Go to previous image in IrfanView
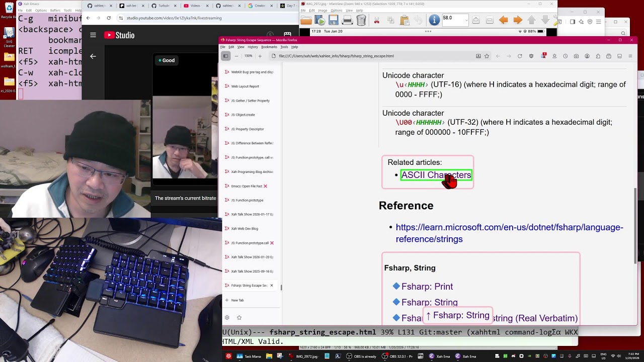 coord(503,20)
